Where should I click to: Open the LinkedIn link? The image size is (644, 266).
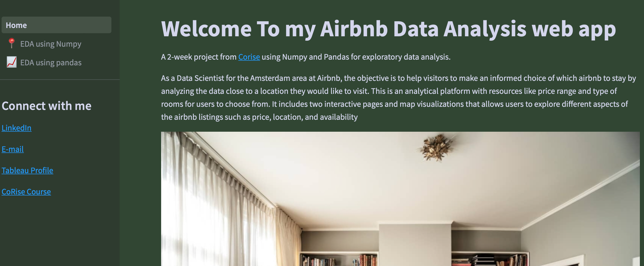(x=17, y=128)
